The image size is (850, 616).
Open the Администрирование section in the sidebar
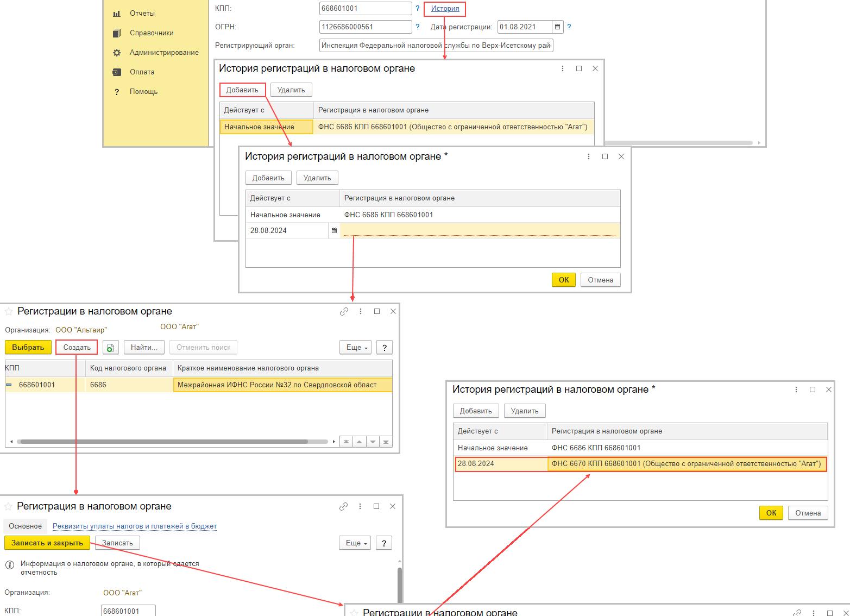click(x=164, y=52)
